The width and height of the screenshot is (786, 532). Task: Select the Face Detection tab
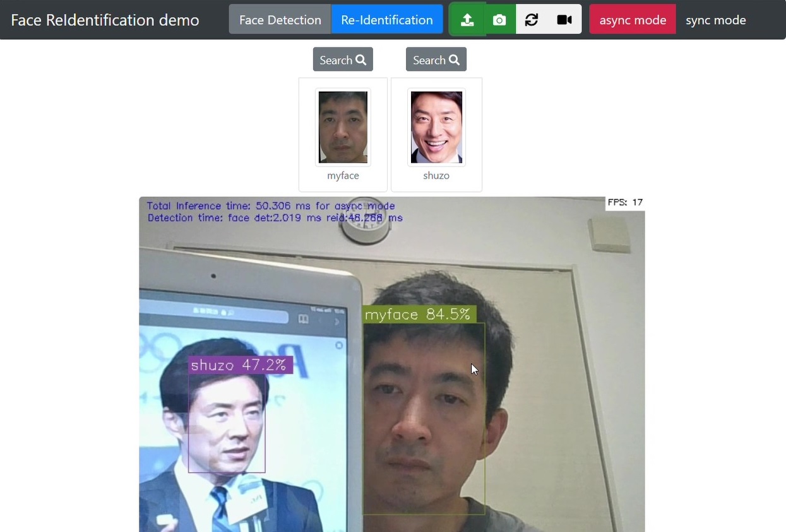click(280, 20)
